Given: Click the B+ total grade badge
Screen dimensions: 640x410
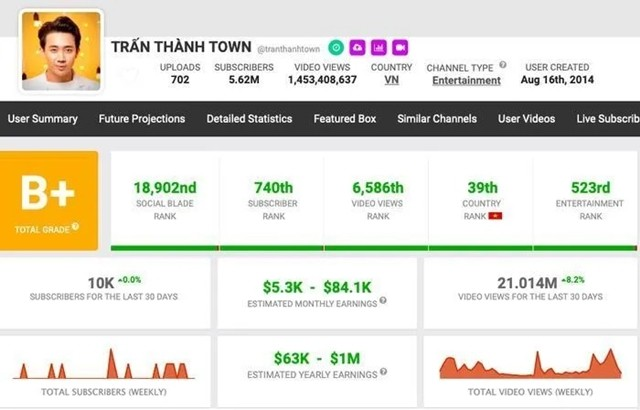Looking at the screenshot, I should click(x=49, y=200).
